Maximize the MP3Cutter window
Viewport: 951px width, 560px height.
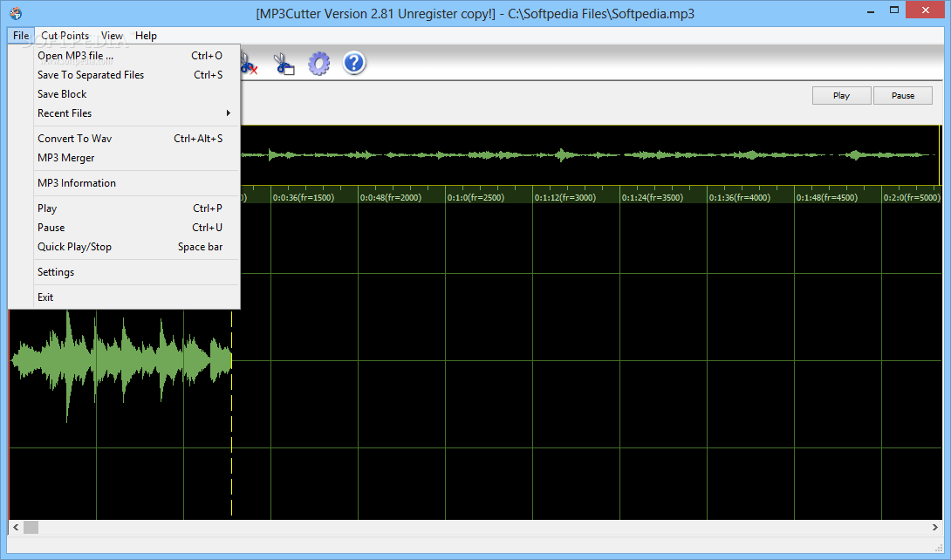894,10
